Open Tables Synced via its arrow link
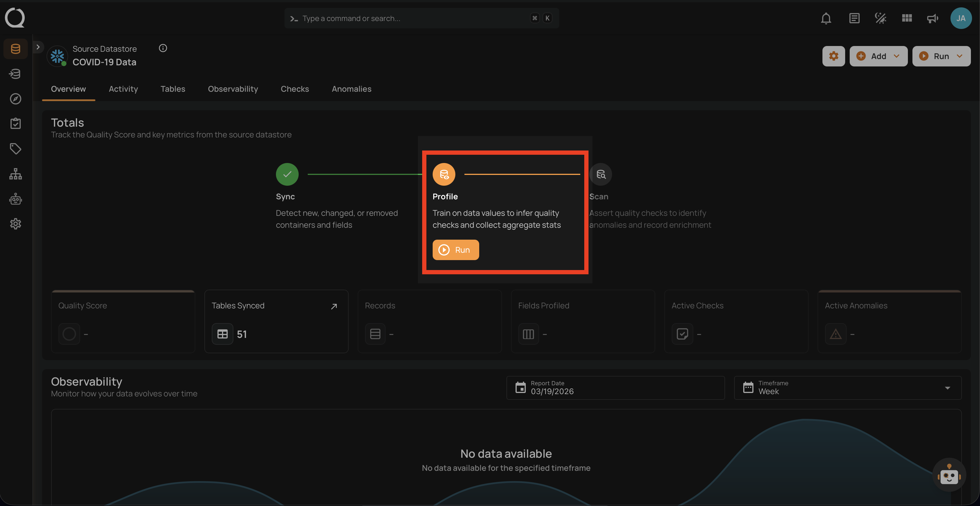The height and width of the screenshot is (506, 980). (x=334, y=306)
